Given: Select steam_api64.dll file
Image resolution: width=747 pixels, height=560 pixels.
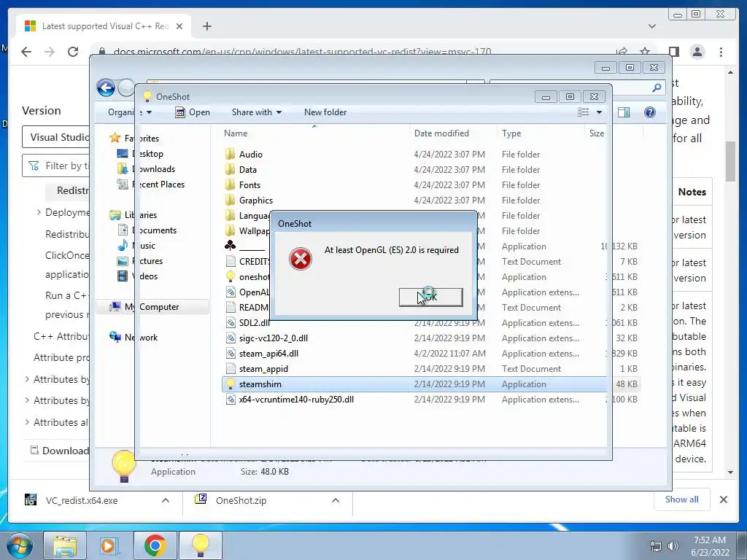Looking at the screenshot, I should click(x=268, y=354).
